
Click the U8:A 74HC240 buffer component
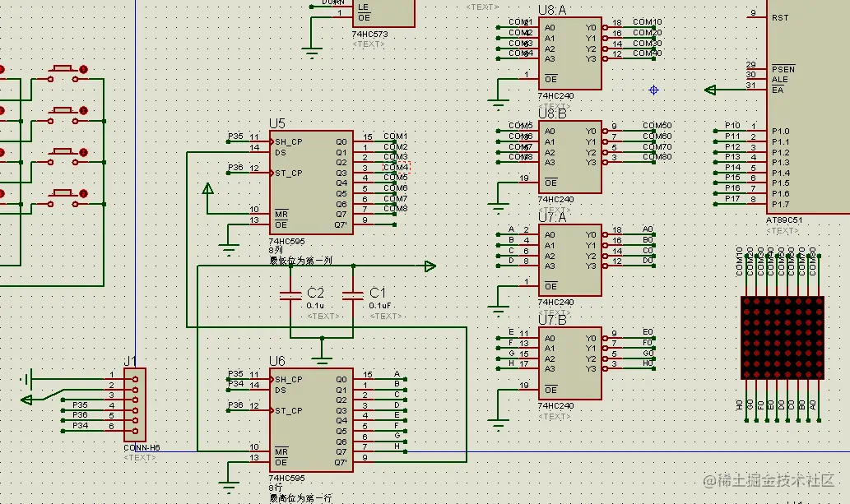point(569,53)
